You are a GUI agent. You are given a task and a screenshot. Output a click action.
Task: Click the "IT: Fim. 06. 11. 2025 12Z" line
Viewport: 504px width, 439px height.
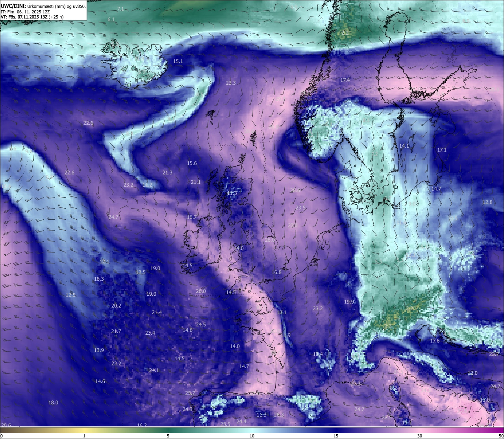pyautogui.click(x=25, y=11)
